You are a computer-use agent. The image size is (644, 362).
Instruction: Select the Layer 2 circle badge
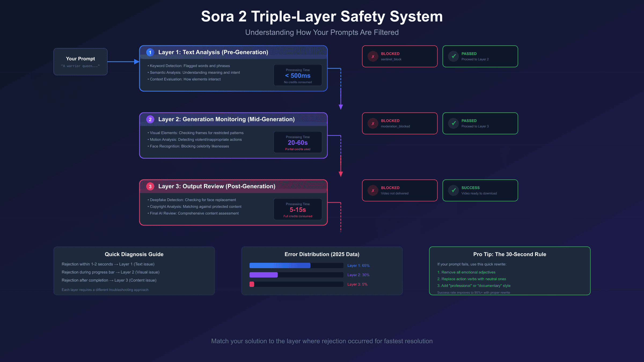(150, 119)
